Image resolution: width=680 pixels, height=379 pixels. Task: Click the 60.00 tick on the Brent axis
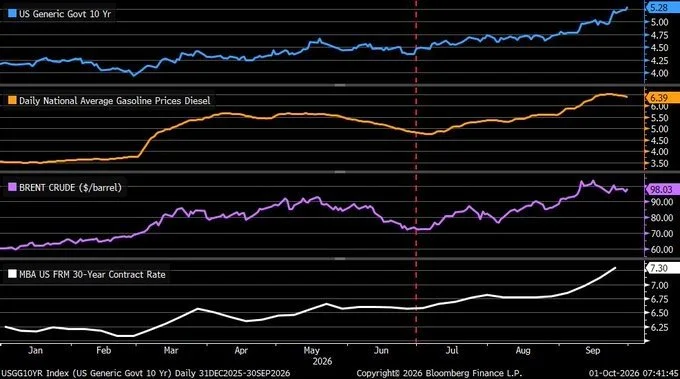[x=661, y=250]
